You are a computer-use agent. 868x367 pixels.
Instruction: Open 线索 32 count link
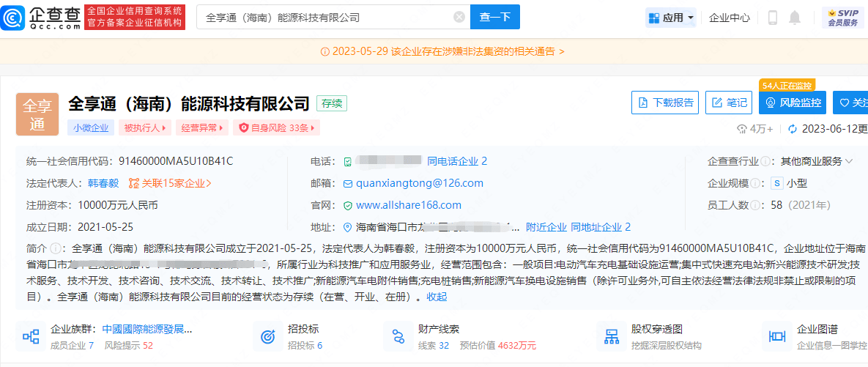(x=434, y=346)
